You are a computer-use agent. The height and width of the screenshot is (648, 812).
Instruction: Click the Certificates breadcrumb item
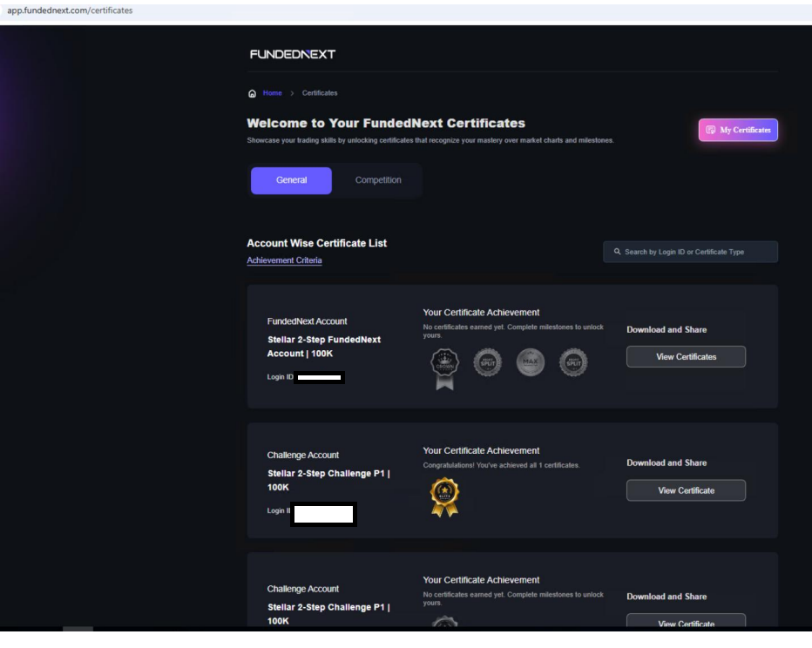pos(320,93)
